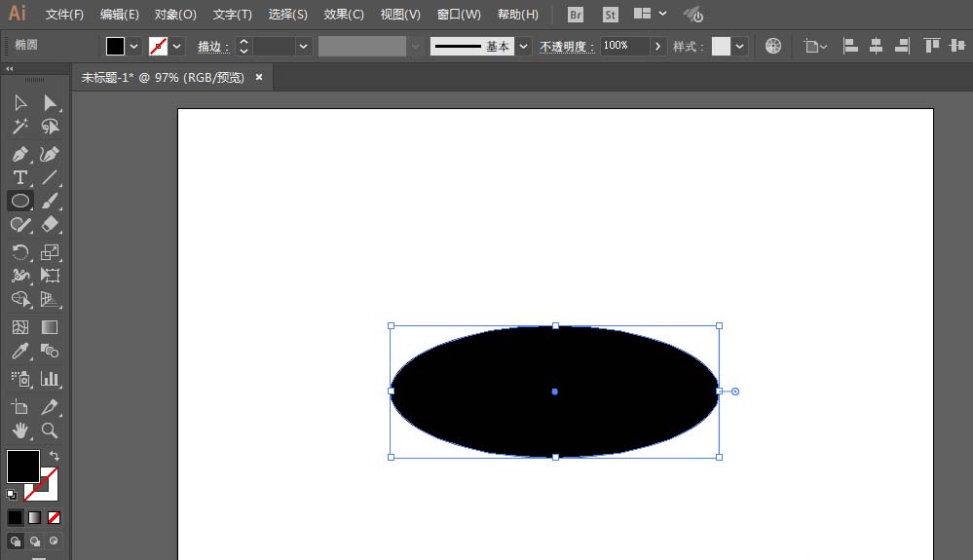This screenshot has height=560, width=973.
Task: Switch paint mode to Gradient
Action: [x=35, y=517]
